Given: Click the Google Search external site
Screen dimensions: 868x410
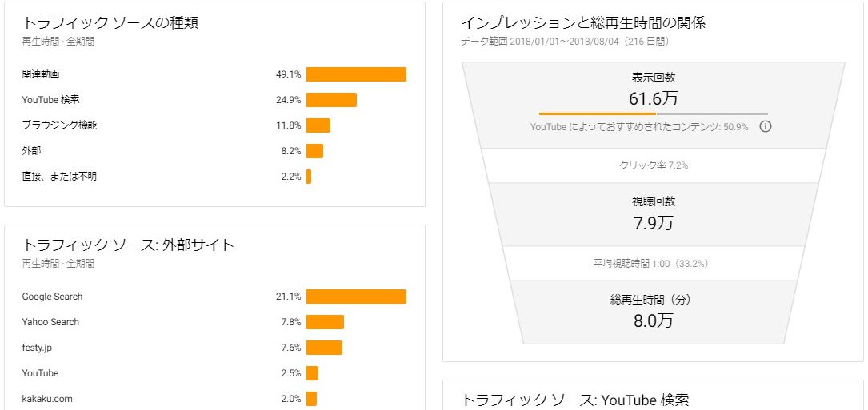Looking at the screenshot, I should tap(52, 297).
